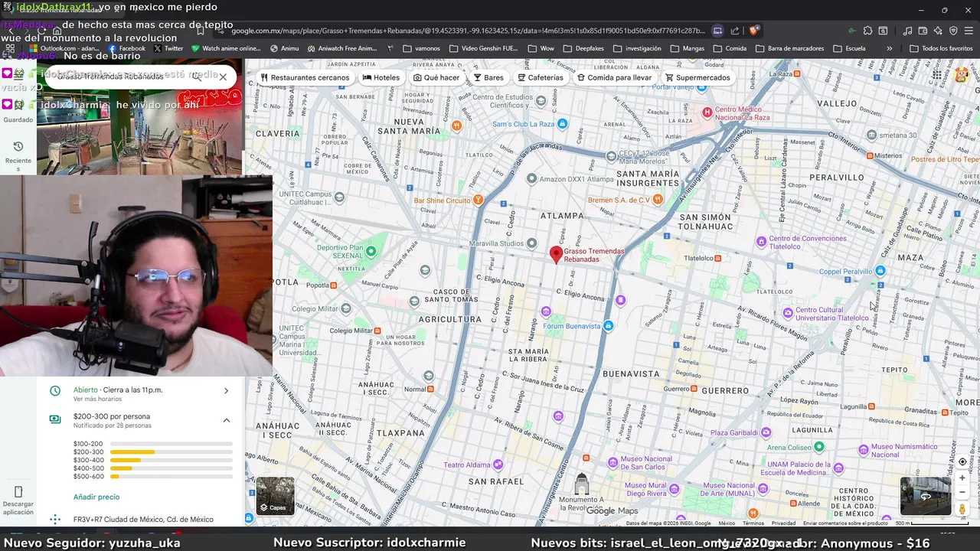
Task: Zoom in with the plus button
Action: (x=962, y=478)
